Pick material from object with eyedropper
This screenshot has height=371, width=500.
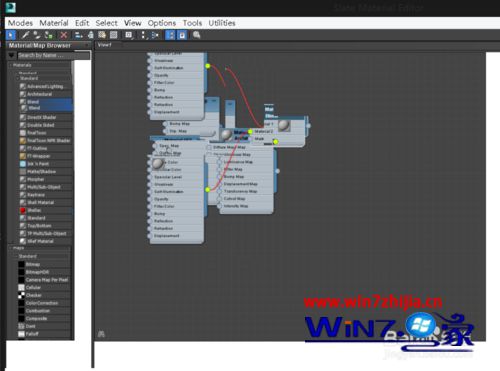[25, 35]
